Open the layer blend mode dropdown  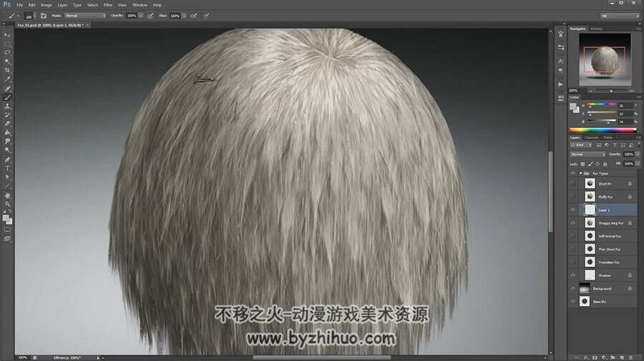(587, 154)
